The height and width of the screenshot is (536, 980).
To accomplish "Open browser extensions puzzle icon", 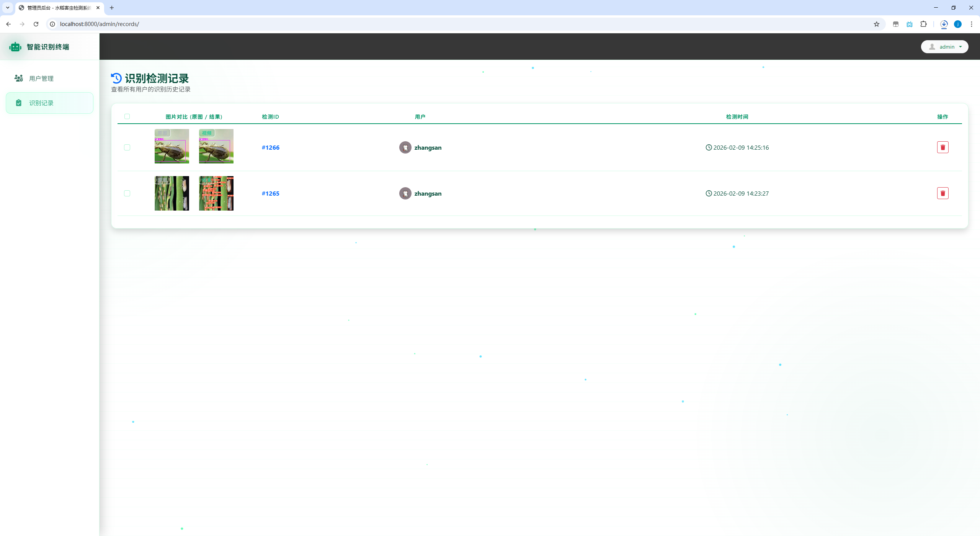I will [x=923, y=24].
